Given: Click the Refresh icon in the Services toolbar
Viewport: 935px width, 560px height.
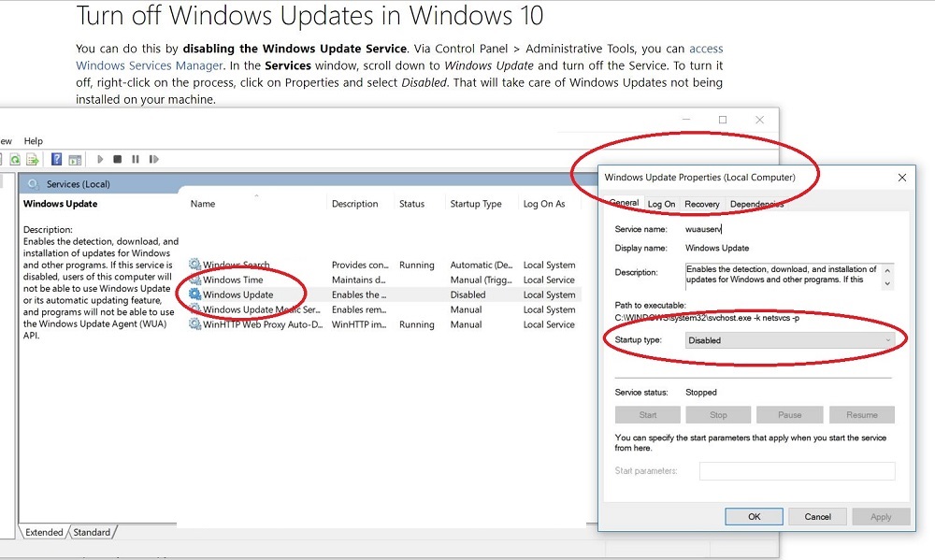Looking at the screenshot, I should (x=15, y=159).
